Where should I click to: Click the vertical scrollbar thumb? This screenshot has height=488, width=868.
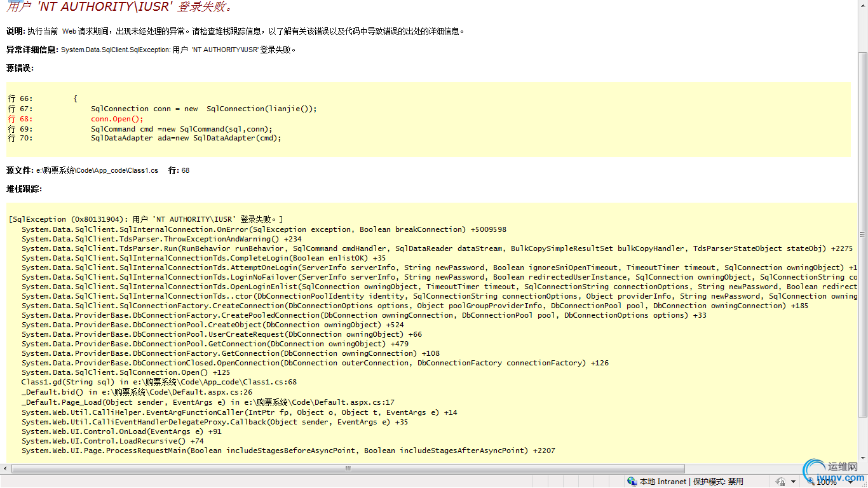click(862, 235)
